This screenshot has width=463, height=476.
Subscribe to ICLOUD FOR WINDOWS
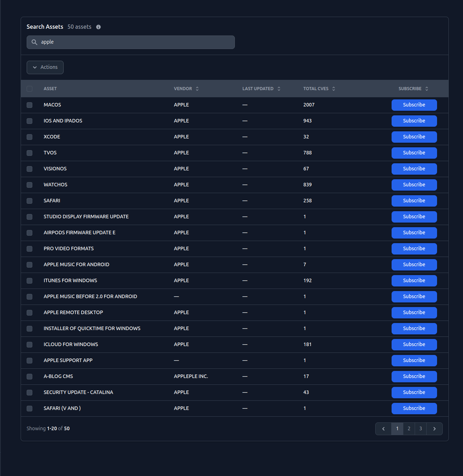click(x=414, y=345)
